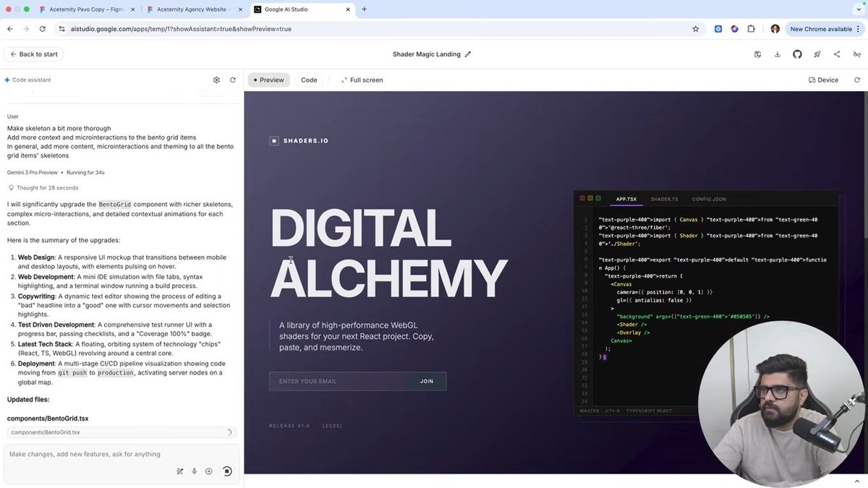The height and width of the screenshot is (488, 868).
Task: Stop the running Gemini generation
Action: point(227,471)
